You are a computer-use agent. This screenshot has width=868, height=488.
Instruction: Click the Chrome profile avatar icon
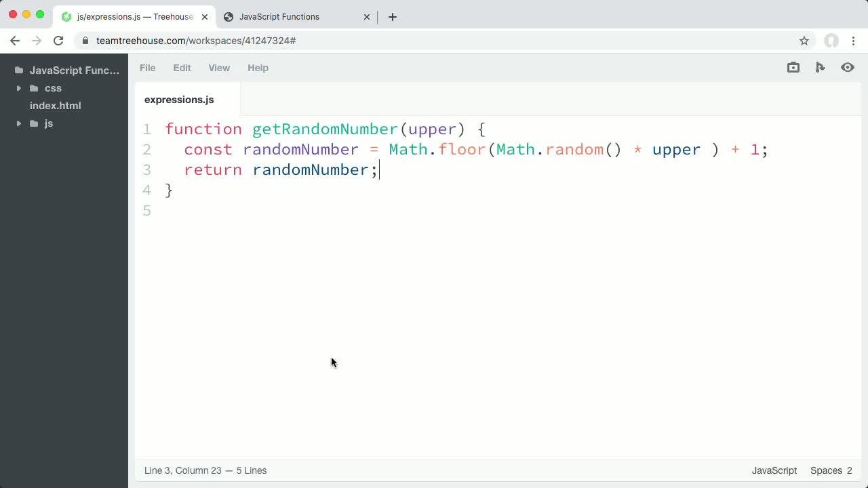click(831, 41)
